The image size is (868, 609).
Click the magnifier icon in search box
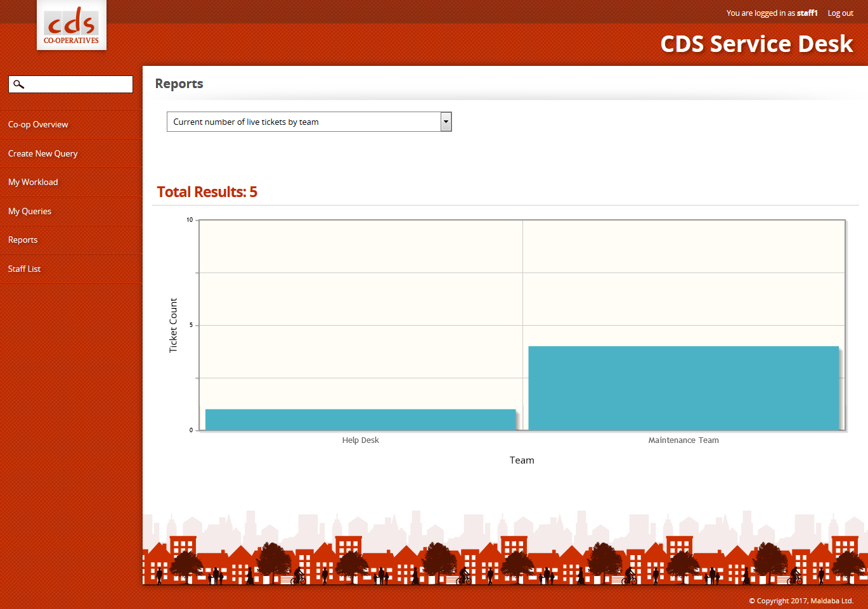coord(18,84)
